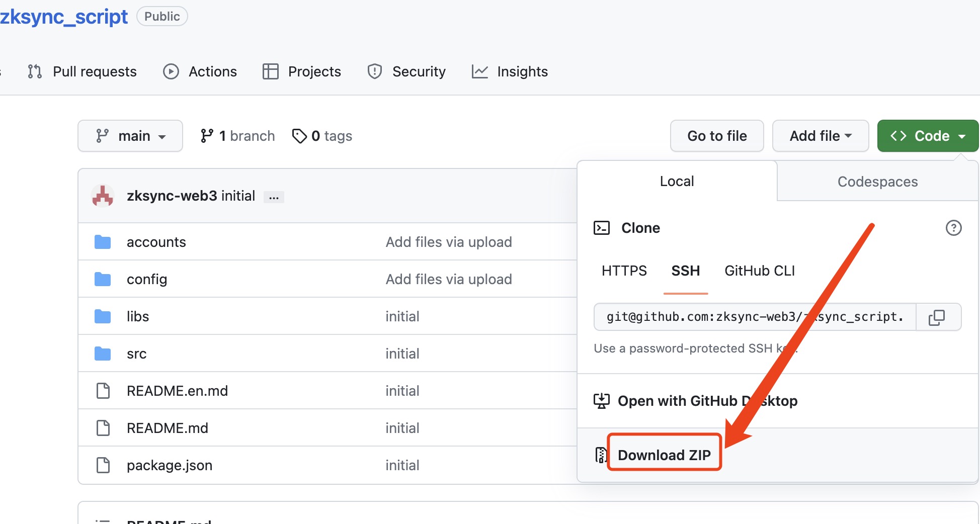
Task: Click the config folder icon
Action: click(103, 279)
